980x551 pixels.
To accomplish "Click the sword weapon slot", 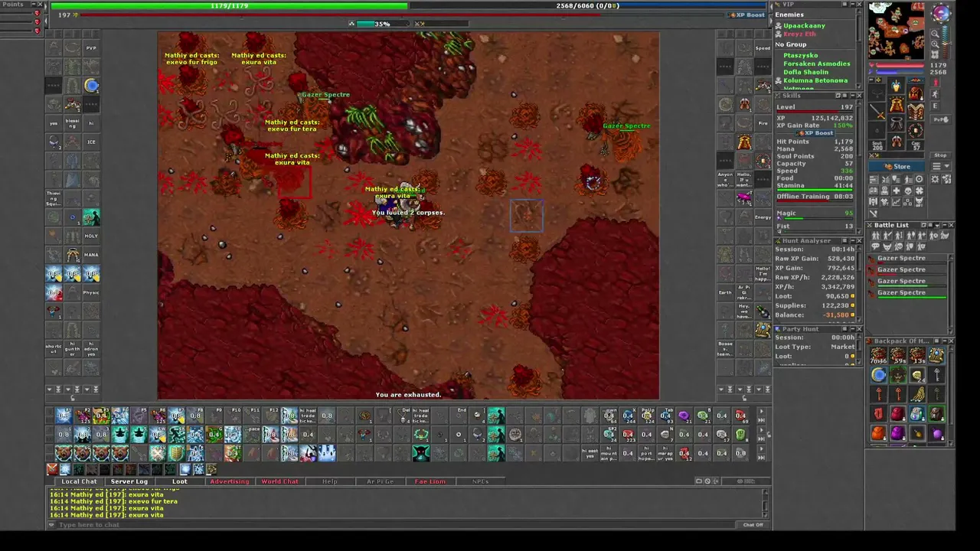I will 878,113.
